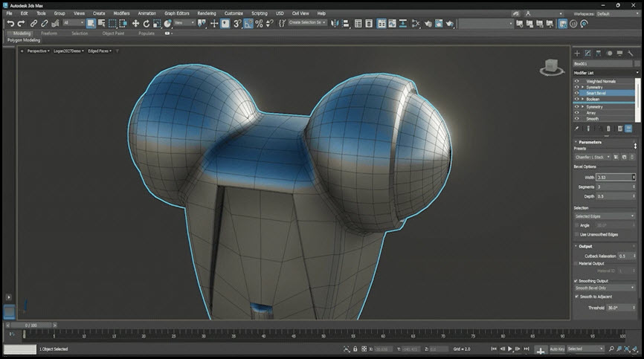Click the Undo arrow icon
Image resolution: width=644 pixels, height=359 pixels.
point(10,23)
